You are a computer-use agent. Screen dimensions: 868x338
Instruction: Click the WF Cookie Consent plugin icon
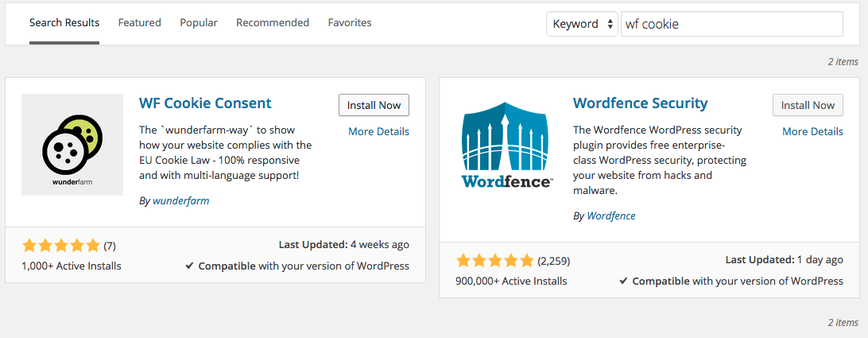[72, 145]
